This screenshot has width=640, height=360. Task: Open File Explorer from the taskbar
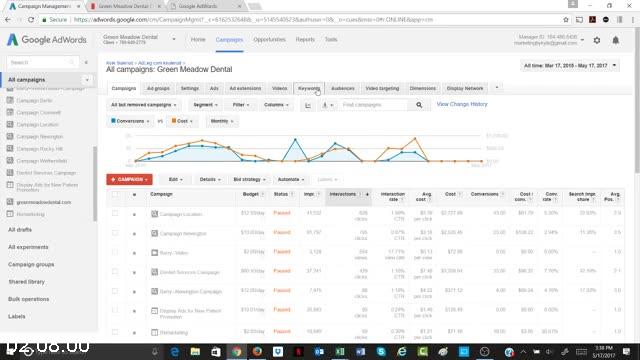click(x=195, y=351)
